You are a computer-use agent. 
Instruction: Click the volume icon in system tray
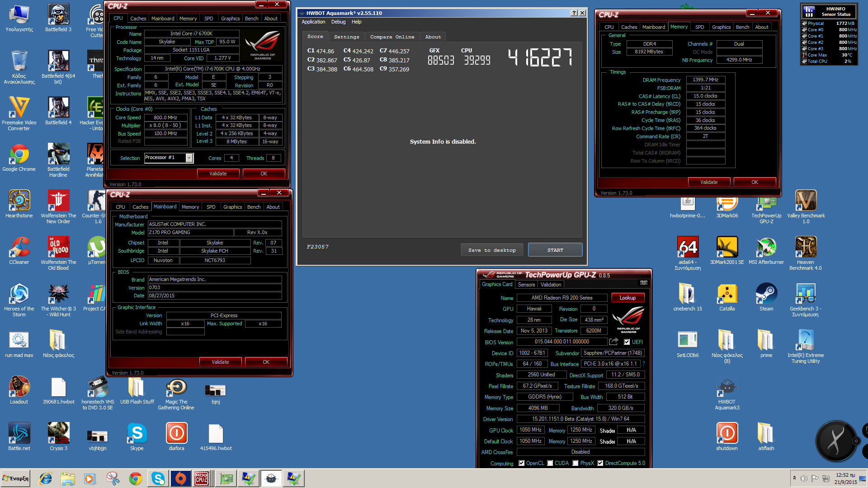click(x=804, y=478)
